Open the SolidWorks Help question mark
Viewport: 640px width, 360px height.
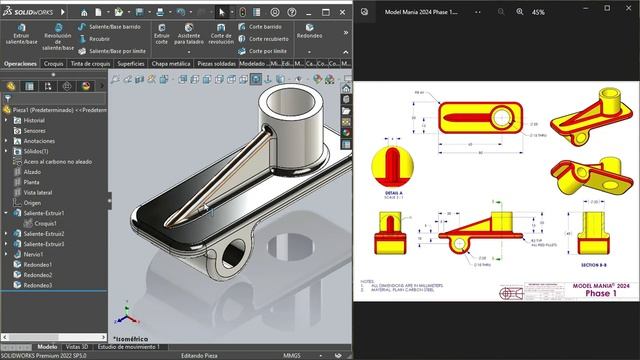pos(291,12)
